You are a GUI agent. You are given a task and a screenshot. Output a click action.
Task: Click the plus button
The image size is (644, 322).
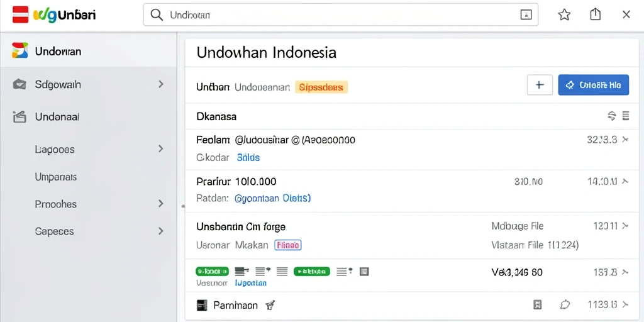coord(540,85)
